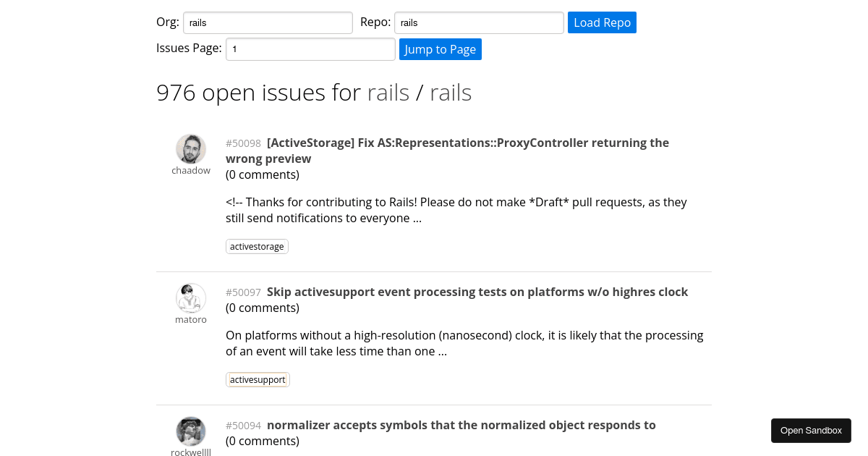Open the Sandbox via Open Sandbox button
The width and height of the screenshot is (868, 456).
point(811,431)
